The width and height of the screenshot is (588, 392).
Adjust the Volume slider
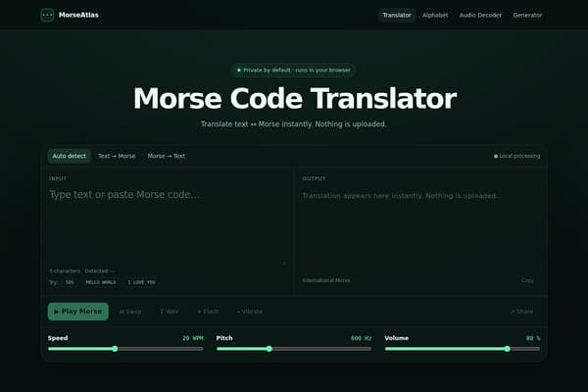[x=463, y=349]
